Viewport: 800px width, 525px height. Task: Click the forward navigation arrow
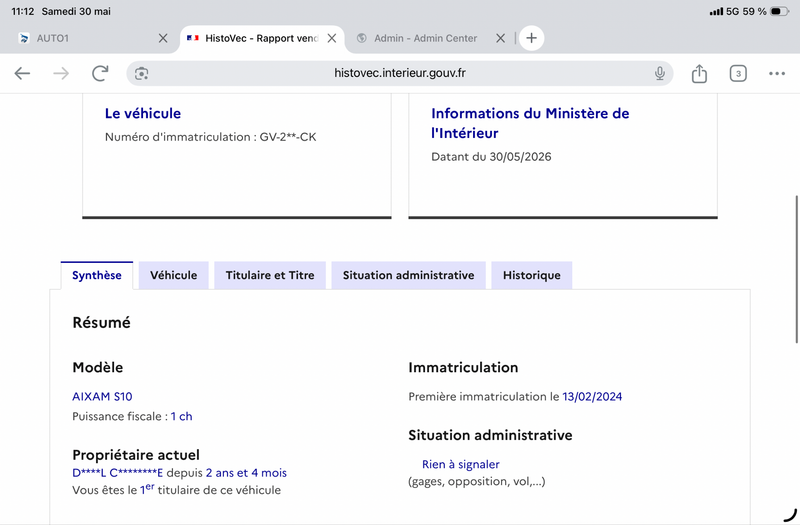[x=61, y=73]
